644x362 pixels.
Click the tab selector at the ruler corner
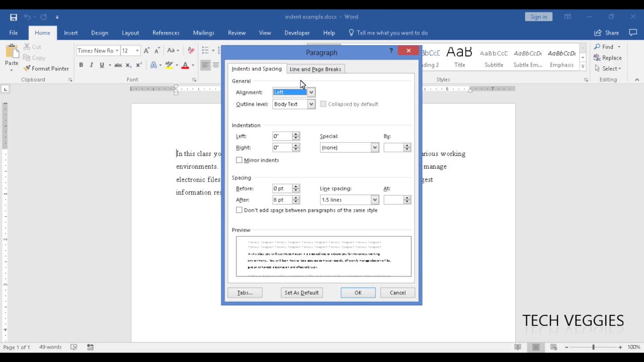click(6, 89)
